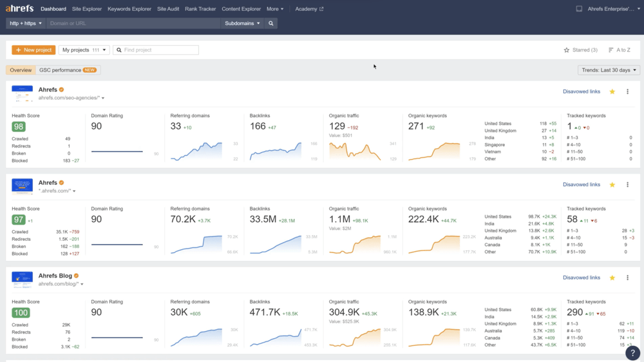Click the Health Score 100 badge
Viewport: 644px width, 362px height.
pos(21,312)
